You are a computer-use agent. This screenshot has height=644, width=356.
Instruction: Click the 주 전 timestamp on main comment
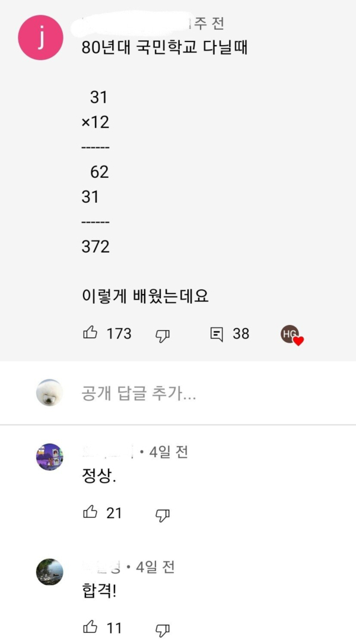[208, 24]
